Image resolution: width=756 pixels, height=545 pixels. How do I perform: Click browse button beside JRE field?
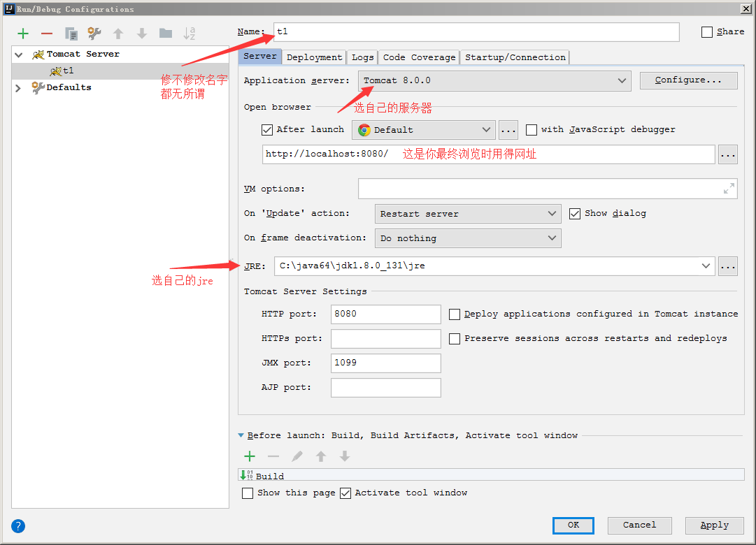tap(727, 266)
